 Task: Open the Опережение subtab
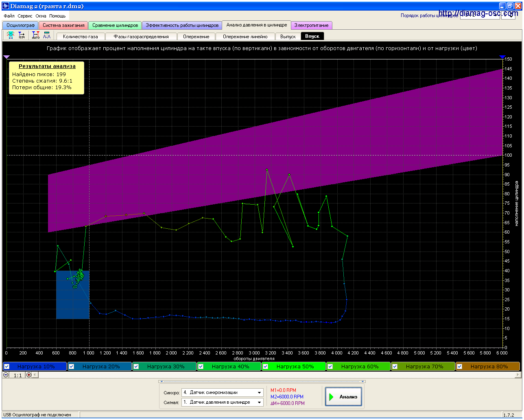coord(196,36)
